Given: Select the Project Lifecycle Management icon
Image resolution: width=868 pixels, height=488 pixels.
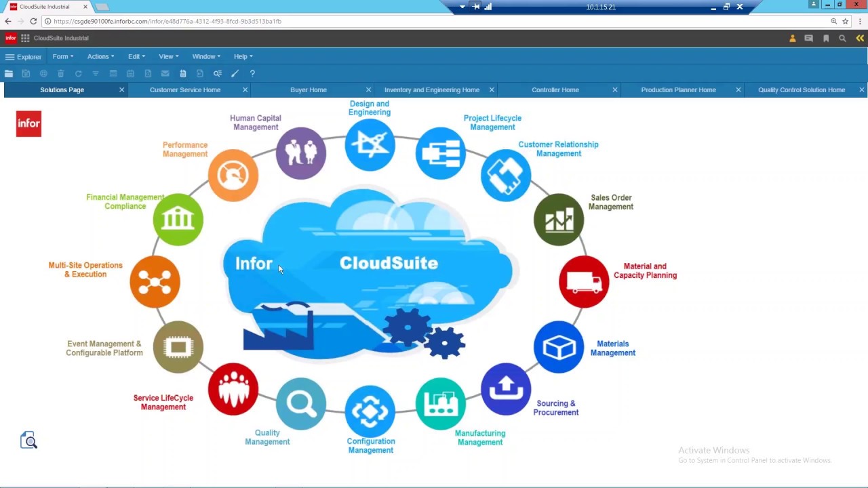Looking at the screenshot, I should 440,153.
